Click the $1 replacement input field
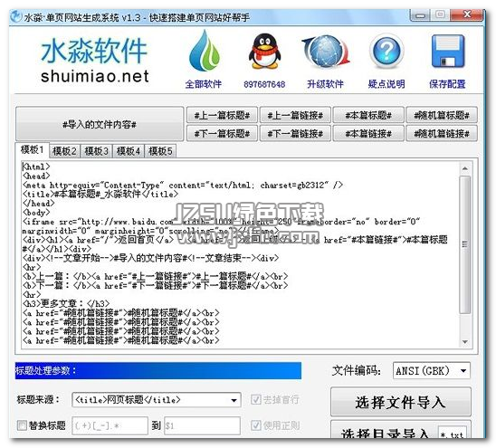The height and width of the screenshot is (448, 496). point(203,425)
